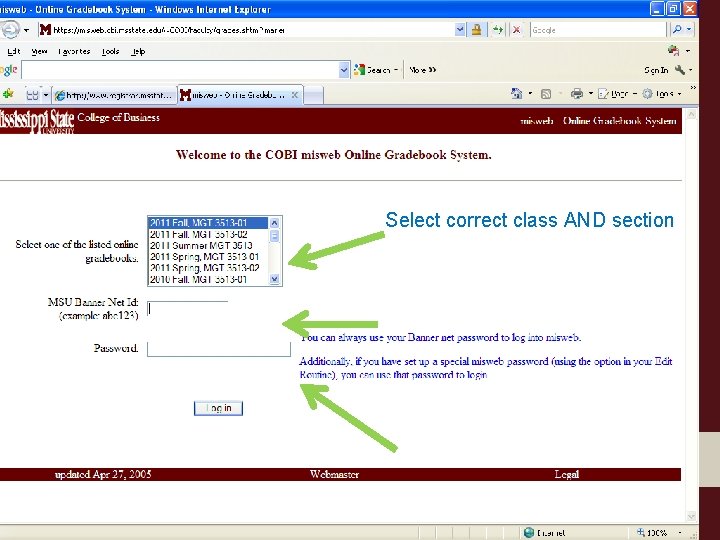Click the Password input field
The height and width of the screenshot is (540, 720).
pyautogui.click(x=219, y=349)
